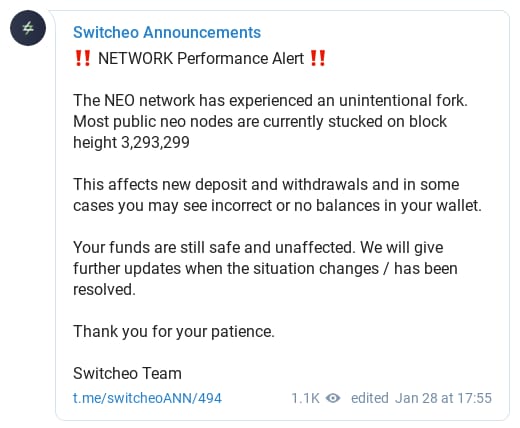Click the deposit and withdrawals paragraph
This screenshot has height=428, width=520.
pos(277,195)
